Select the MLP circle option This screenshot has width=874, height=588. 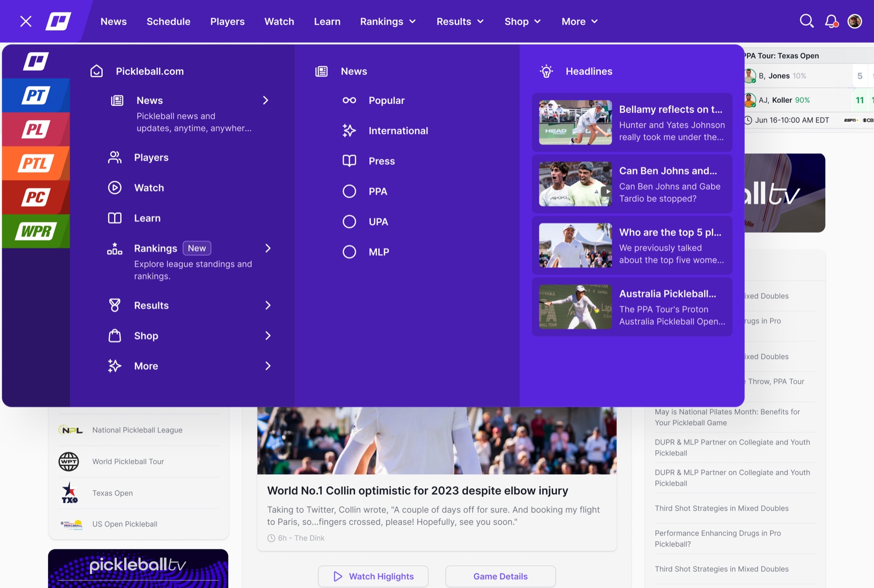point(350,252)
